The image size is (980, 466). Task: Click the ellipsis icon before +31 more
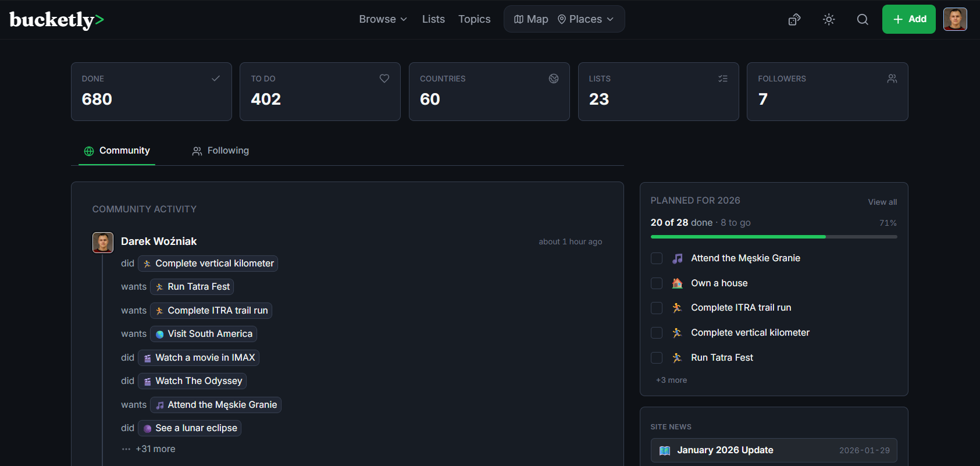[126, 449]
